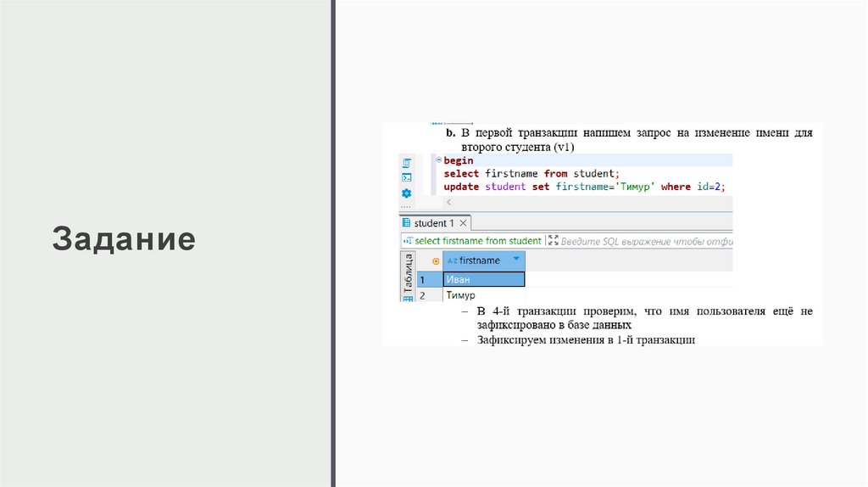Open the firstname column dropdown arrow
Viewport: 868px width, 487px height.
pyautogui.click(x=516, y=260)
